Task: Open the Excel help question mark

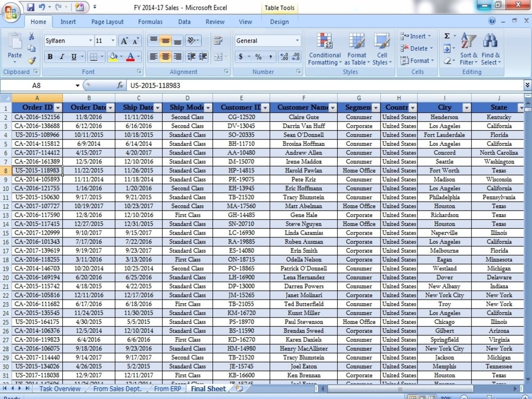Action: click(492, 21)
